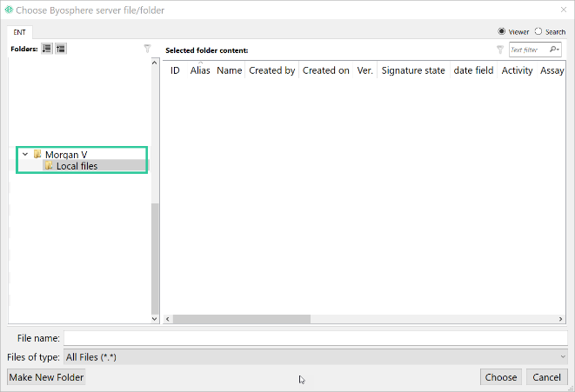Click the folder content filter funnel icon

click(500, 50)
